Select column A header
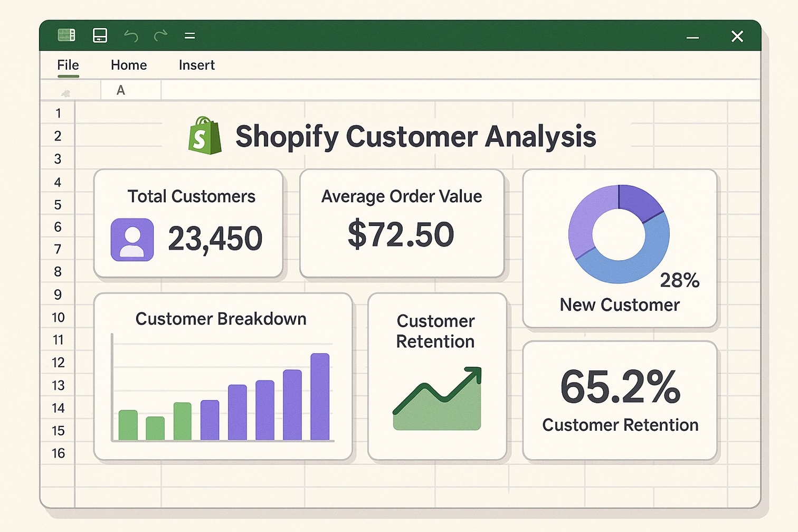This screenshot has height=532, width=798. pyautogui.click(x=121, y=90)
